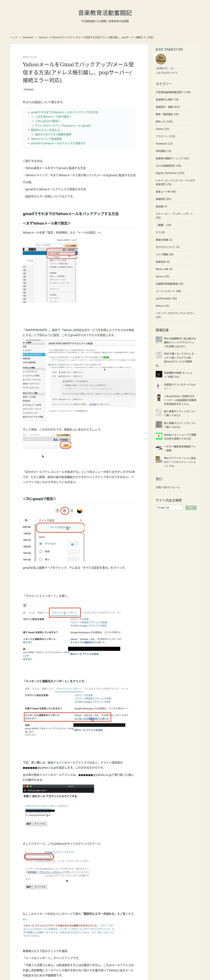Open category Digital_Performer (233)
Viewport: 210px width, 980px height.
tap(170, 173)
